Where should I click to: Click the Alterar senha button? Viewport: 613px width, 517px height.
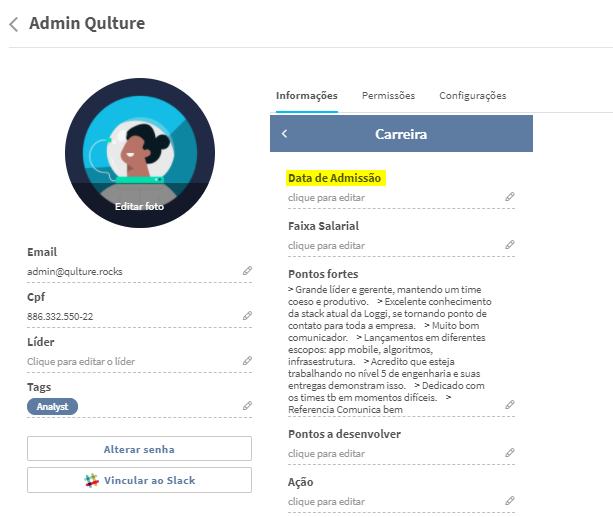pos(139,449)
